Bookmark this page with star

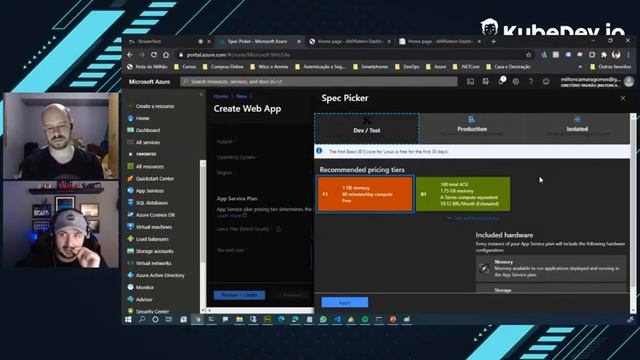coord(529,54)
